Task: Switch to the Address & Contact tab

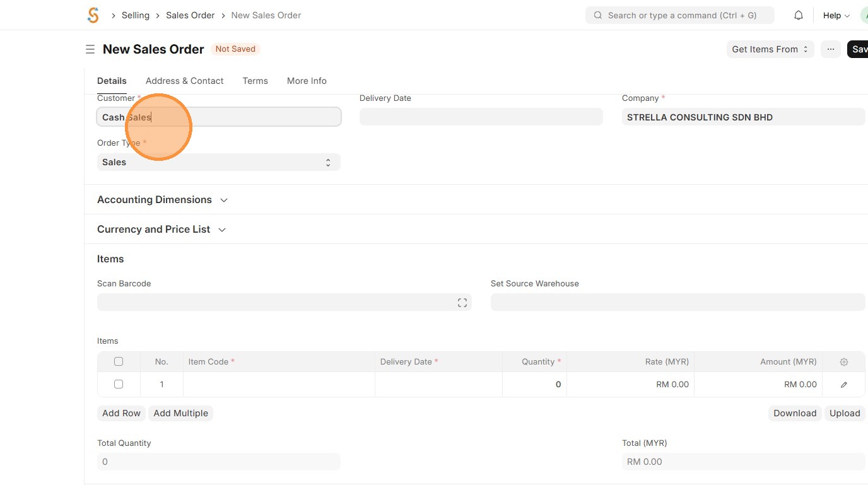Action: coord(184,81)
